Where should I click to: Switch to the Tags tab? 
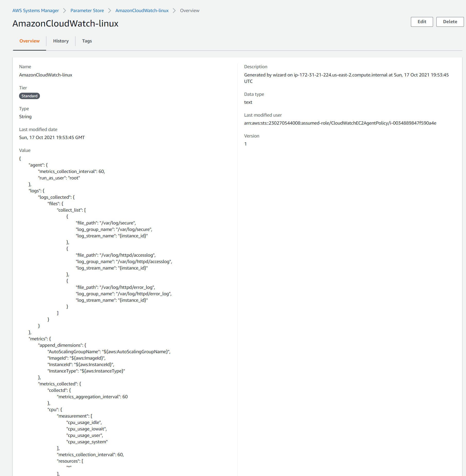click(x=87, y=41)
